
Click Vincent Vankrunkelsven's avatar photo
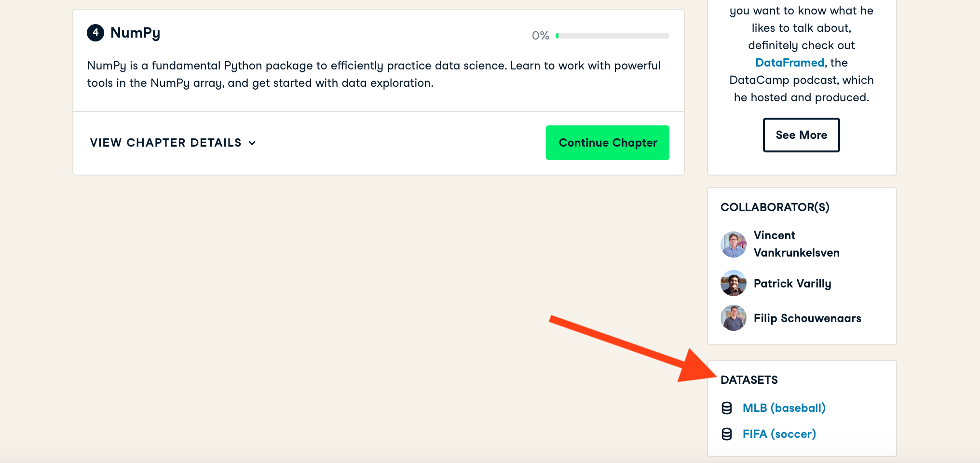[x=734, y=245]
